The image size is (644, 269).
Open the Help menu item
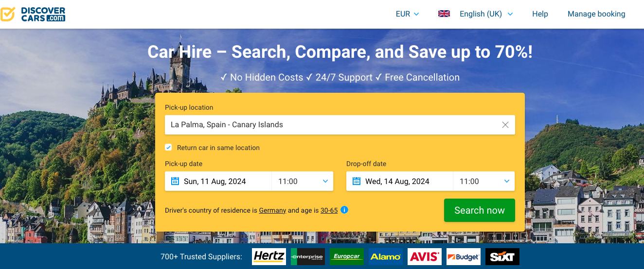(540, 14)
